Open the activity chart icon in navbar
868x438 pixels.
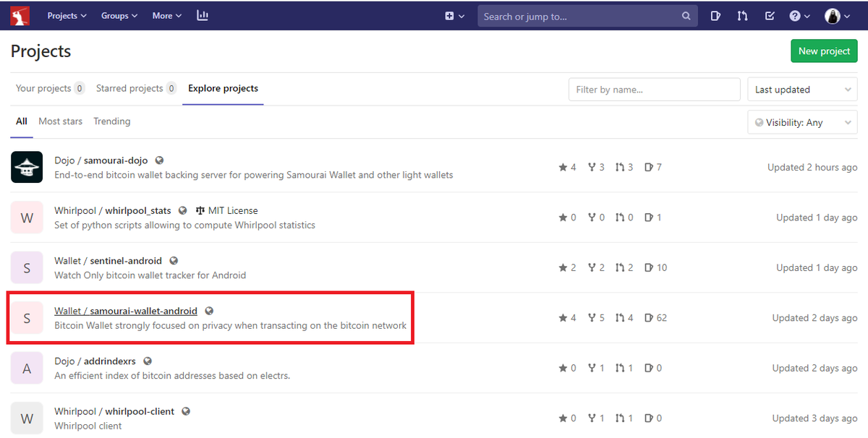pos(203,15)
